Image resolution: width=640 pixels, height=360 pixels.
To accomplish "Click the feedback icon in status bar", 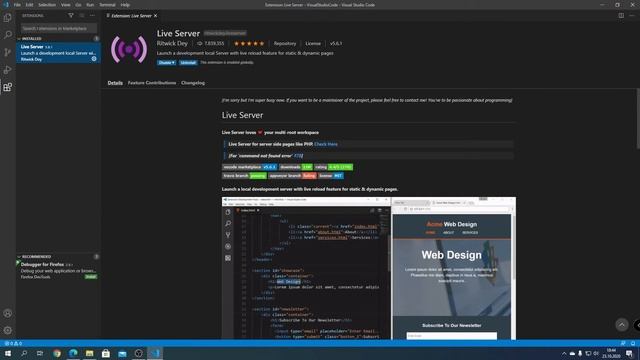I will tap(623, 343).
